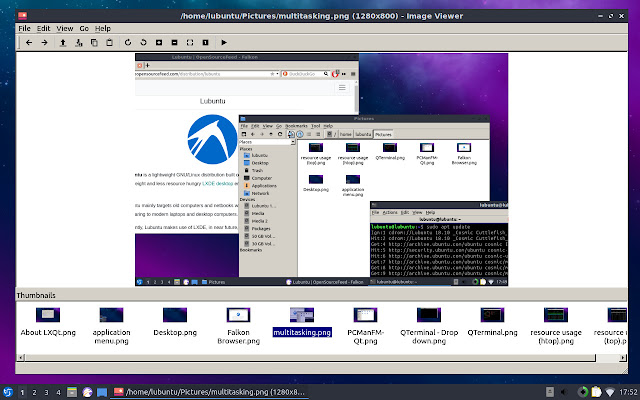The image size is (640, 400).
Task: Open the Go menu
Action: (x=84, y=29)
